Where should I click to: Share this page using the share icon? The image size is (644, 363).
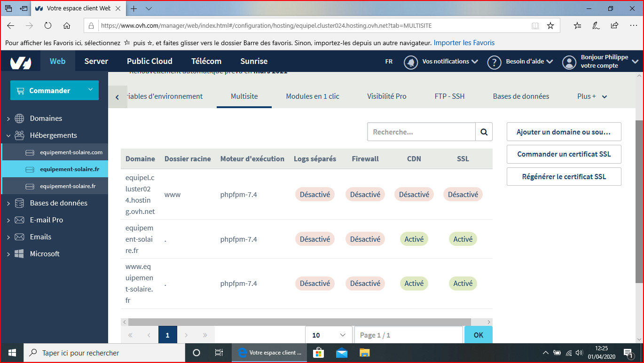tap(614, 25)
